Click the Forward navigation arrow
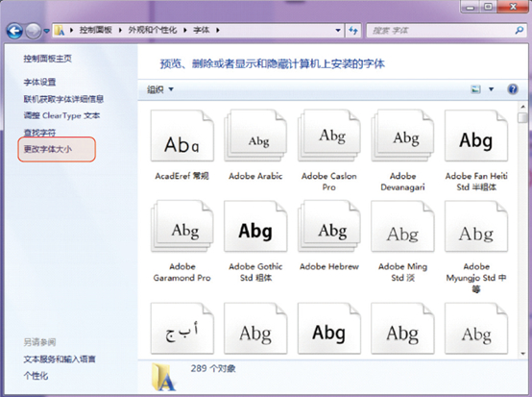 click(34, 31)
